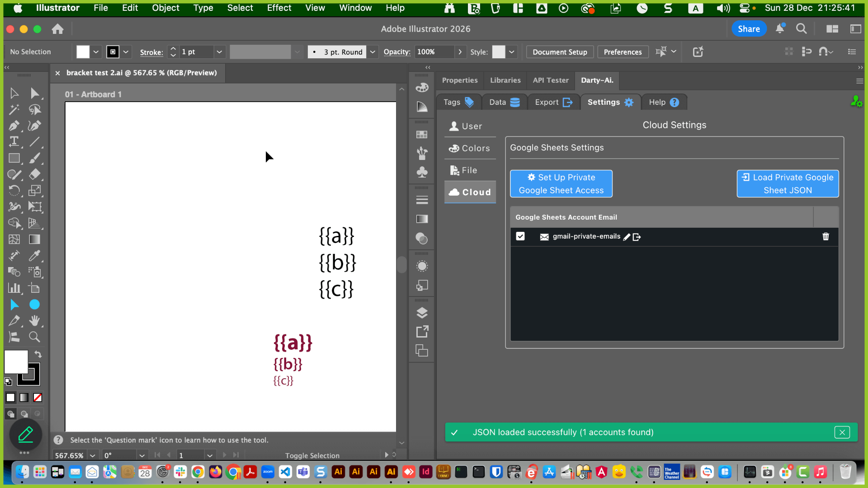Select the Eyedropper tool
Screen dimensions: 868x488
(34, 256)
